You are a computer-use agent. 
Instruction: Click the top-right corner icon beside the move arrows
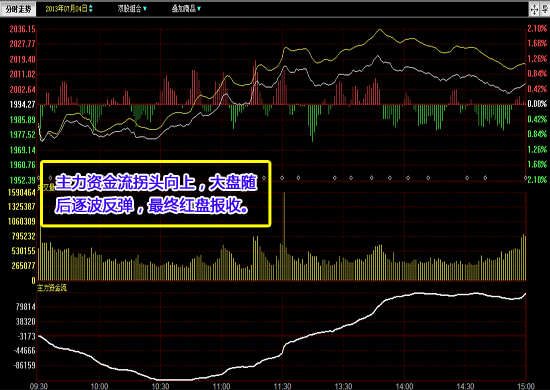[545, 9]
